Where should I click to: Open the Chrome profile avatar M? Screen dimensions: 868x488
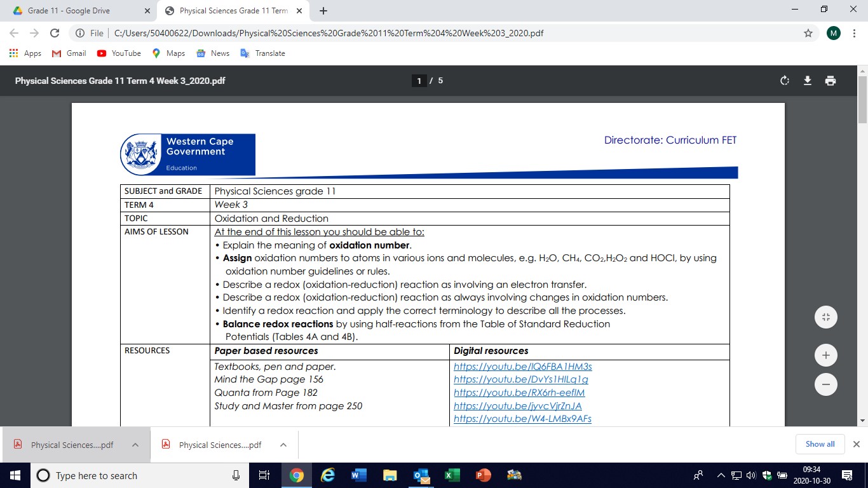tap(834, 33)
